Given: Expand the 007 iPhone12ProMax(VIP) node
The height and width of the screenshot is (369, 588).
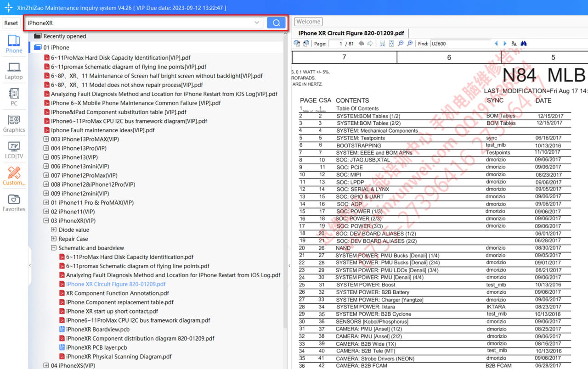Looking at the screenshot, I should tap(46, 175).
